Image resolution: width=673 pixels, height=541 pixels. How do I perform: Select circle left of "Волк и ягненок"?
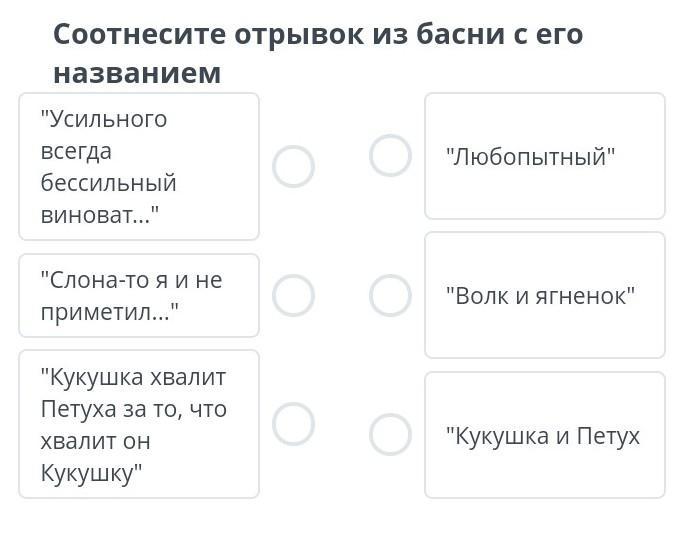click(x=391, y=295)
